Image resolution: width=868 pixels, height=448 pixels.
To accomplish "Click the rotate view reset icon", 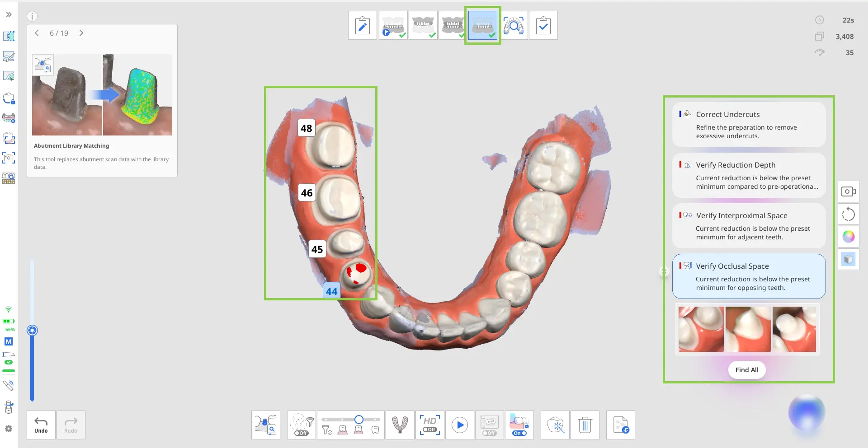I will (849, 214).
